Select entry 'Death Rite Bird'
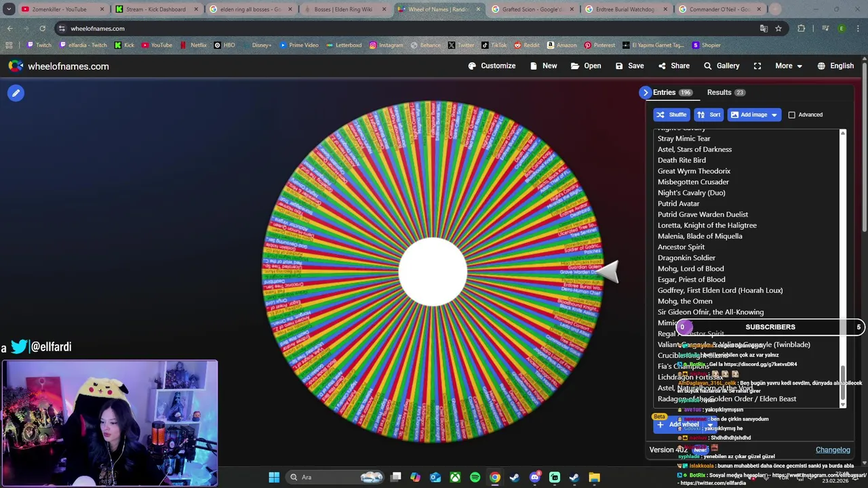 point(682,160)
